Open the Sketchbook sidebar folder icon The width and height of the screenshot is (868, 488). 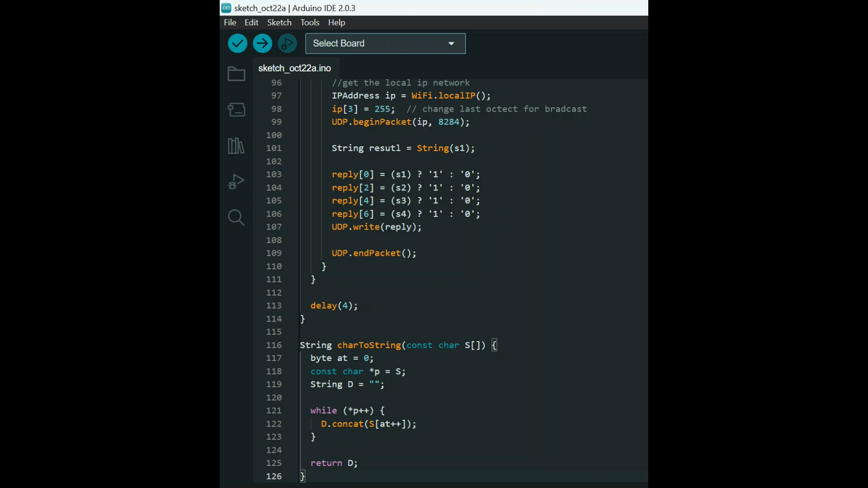point(236,74)
